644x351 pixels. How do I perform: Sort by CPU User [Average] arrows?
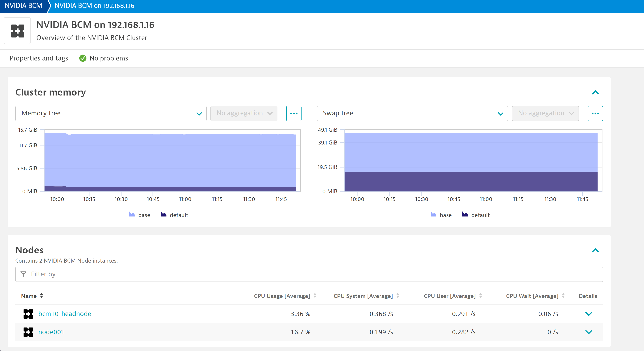pos(480,296)
